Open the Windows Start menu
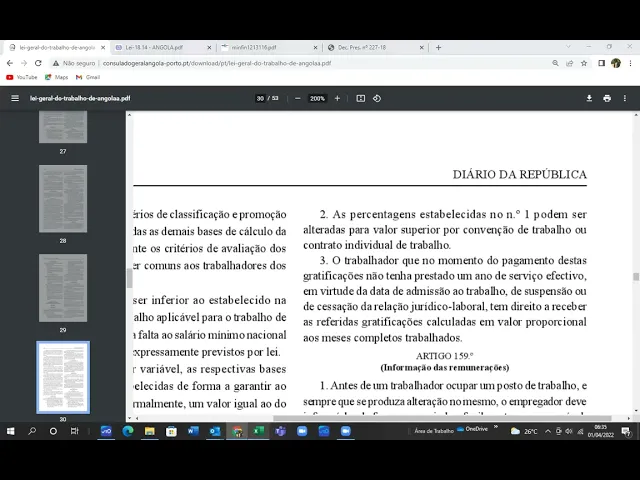This screenshot has height=480, width=640. pos(11,431)
